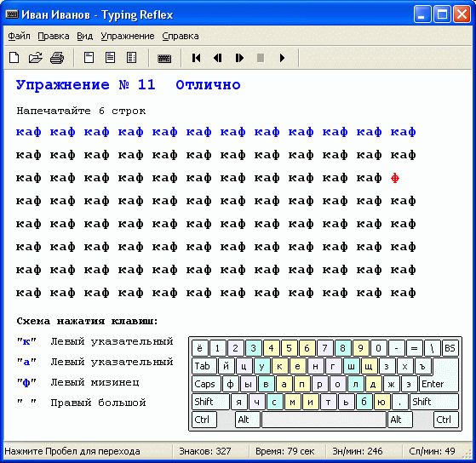Screen dimensions: 476x463
Task: Start the exercise with the play arrow
Action: 282,58
